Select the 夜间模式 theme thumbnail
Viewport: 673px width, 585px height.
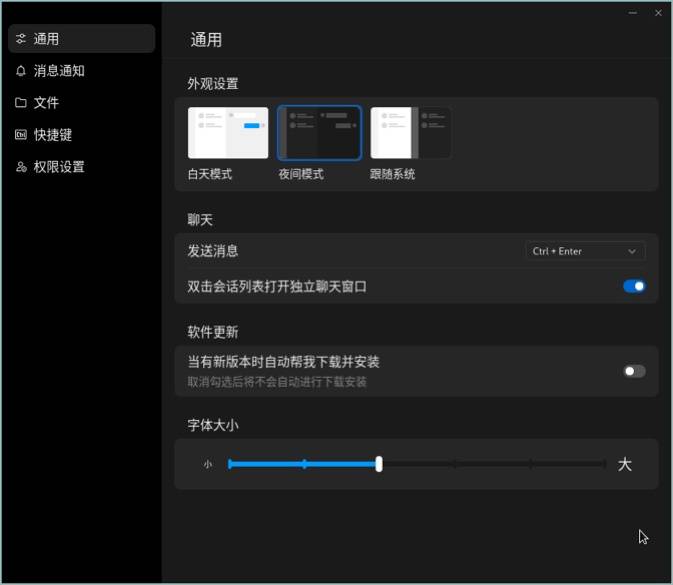319,133
